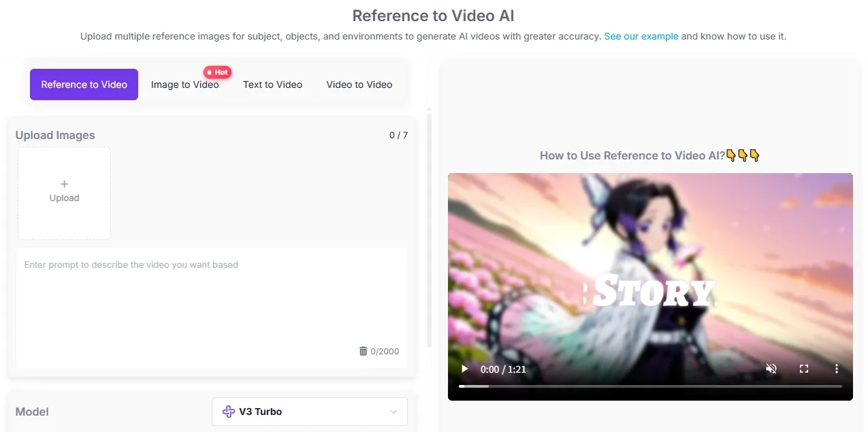Clear prompt with the trash icon
Image resolution: width=868 pixels, height=432 pixels.
363,352
